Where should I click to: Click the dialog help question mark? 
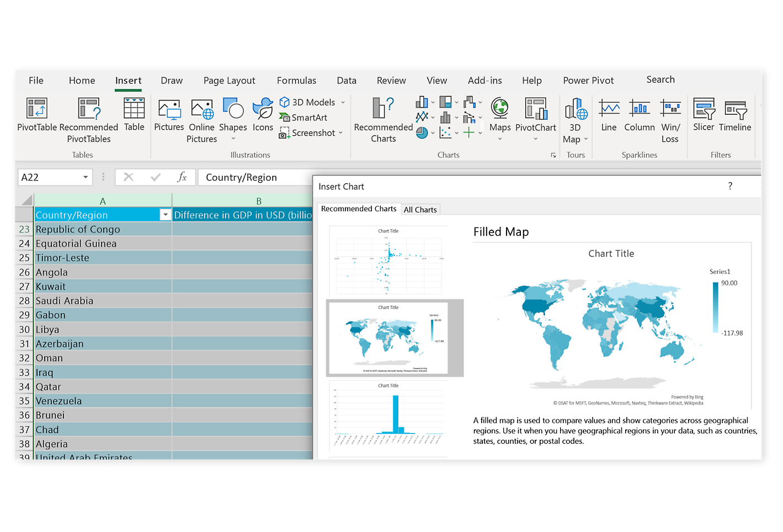coord(730,186)
